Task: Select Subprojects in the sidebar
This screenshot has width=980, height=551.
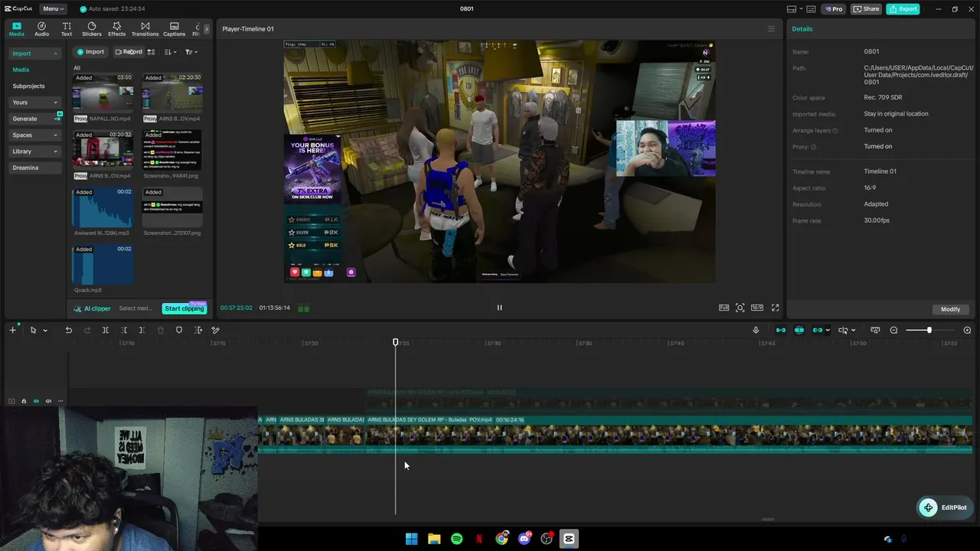Action: pyautogui.click(x=28, y=86)
